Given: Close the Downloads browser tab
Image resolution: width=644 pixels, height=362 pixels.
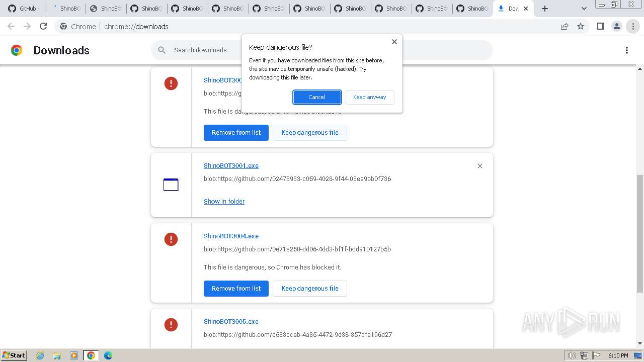Looking at the screenshot, I should pos(526,9).
